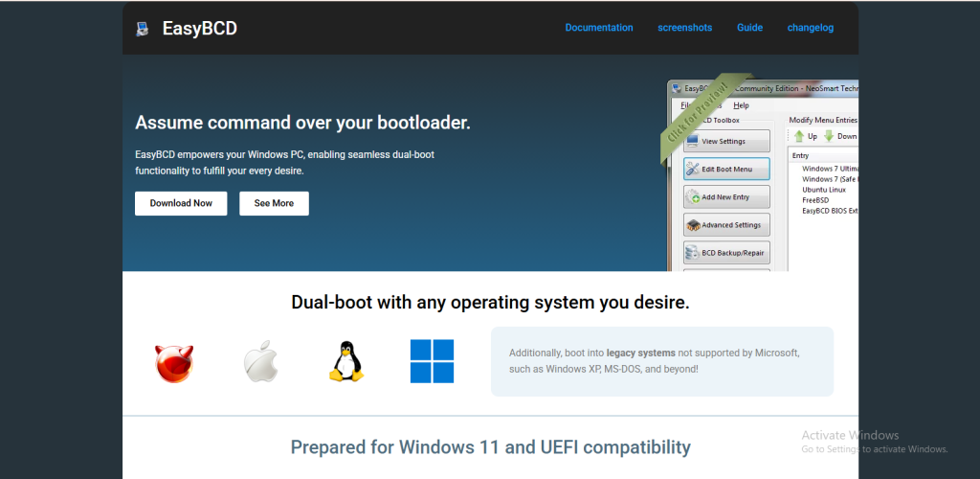
Task: Select FreeBSD entry in preview list
Action: [x=815, y=200]
